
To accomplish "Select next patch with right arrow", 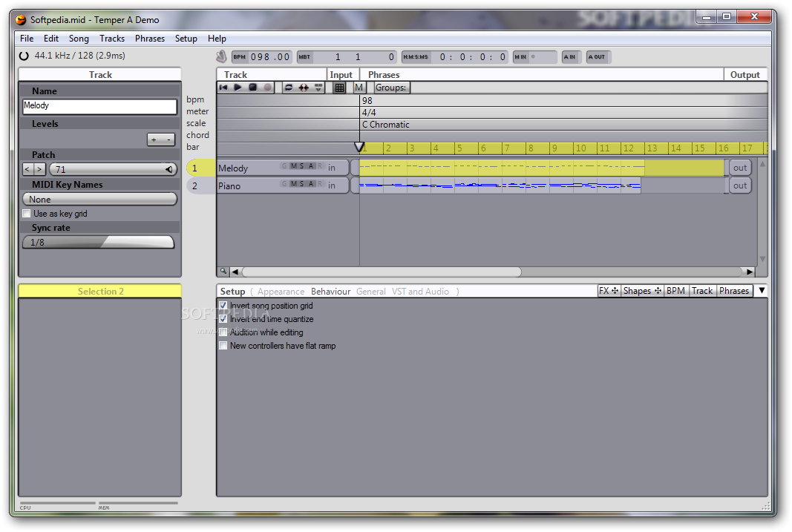I will [x=40, y=169].
